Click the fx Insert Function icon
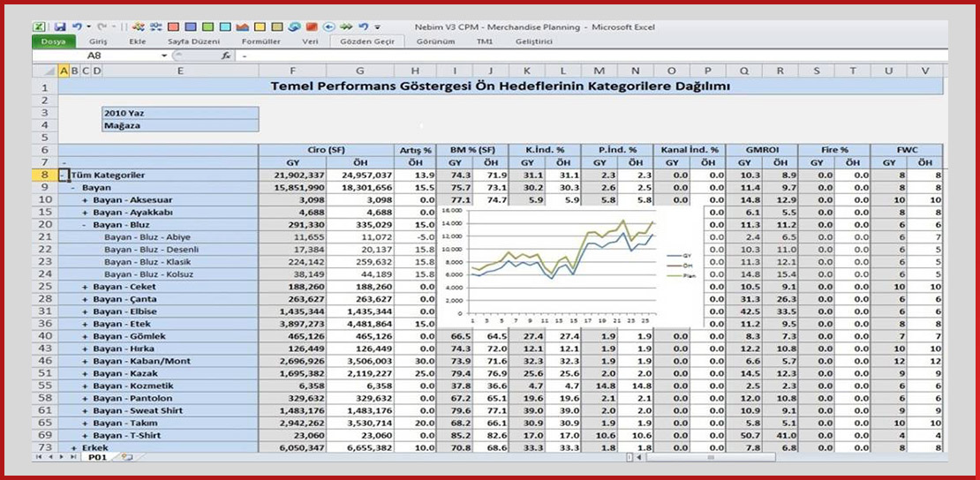 point(226,56)
